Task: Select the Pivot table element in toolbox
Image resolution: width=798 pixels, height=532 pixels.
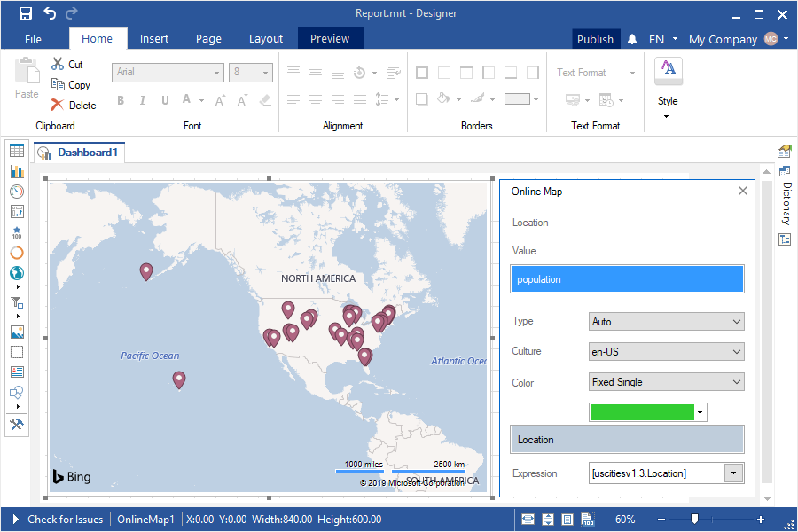Action: pos(17,212)
